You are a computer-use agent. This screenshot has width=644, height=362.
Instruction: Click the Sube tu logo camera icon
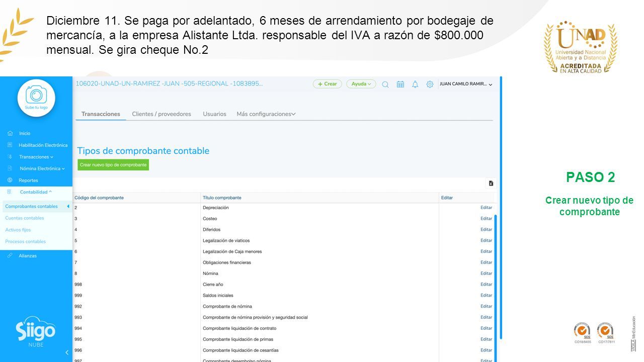[36, 96]
